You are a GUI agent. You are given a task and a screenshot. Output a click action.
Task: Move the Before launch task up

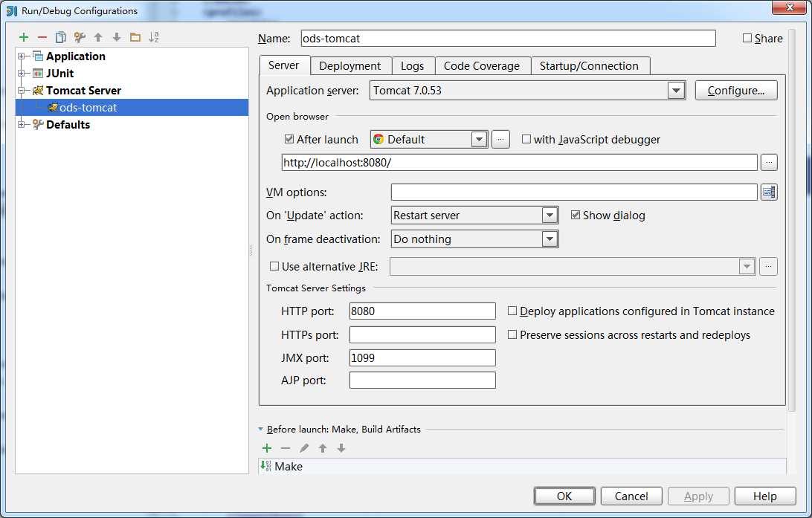pyautogui.click(x=323, y=448)
